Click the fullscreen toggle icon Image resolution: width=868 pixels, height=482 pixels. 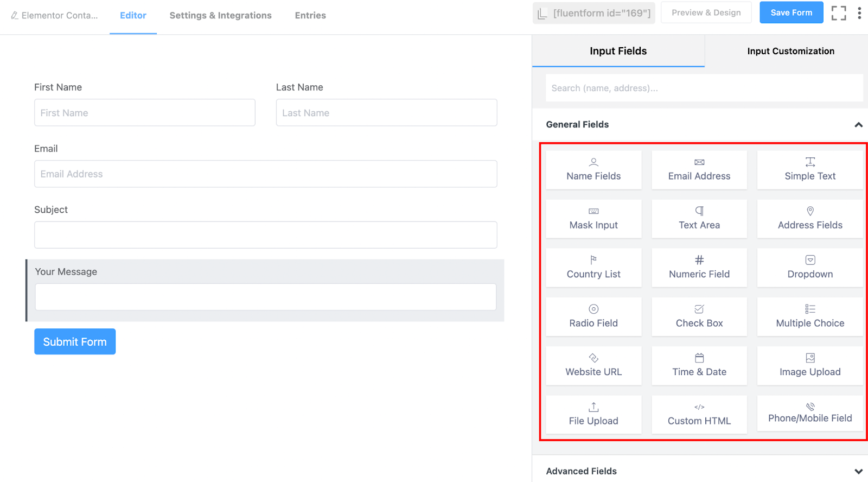[838, 13]
